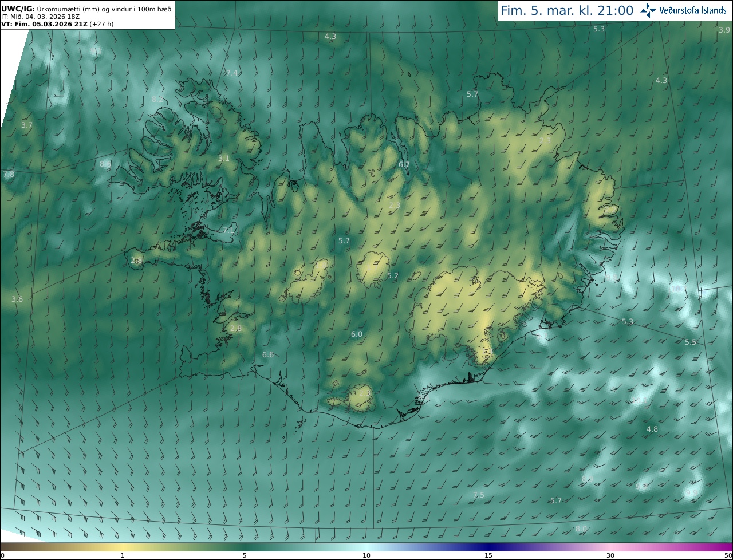733x560 pixels.
Task: Click the 7.5 value south of Iceland
Action: click(x=479, y=495)
